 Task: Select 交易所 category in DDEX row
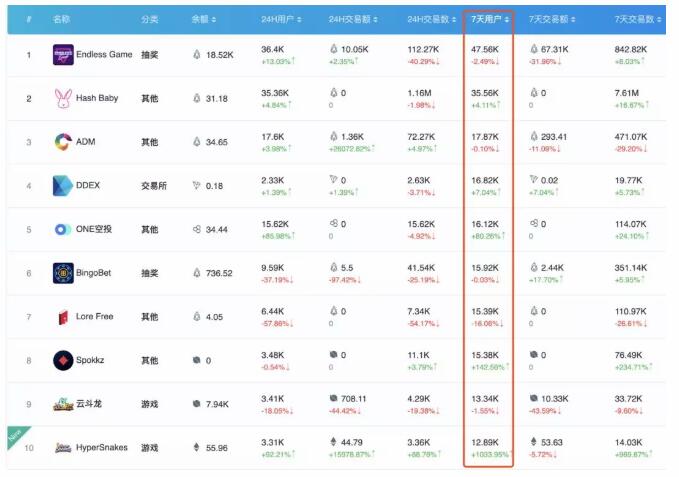coord(154,186)
